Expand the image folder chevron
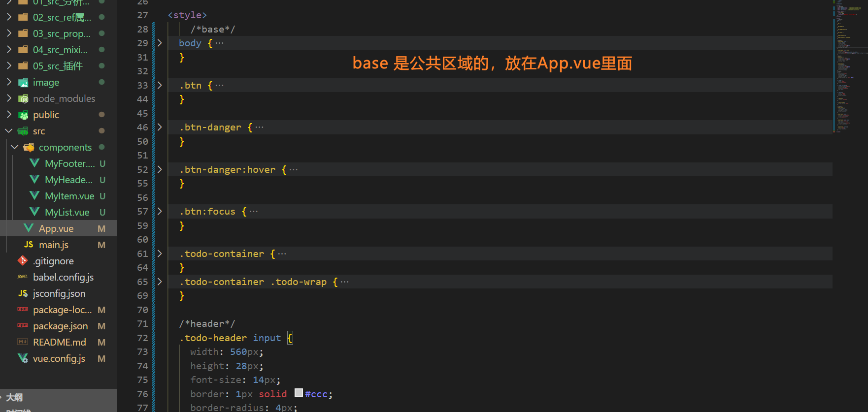The width and height of the screenshot is (868, 412). pos(9,82)
